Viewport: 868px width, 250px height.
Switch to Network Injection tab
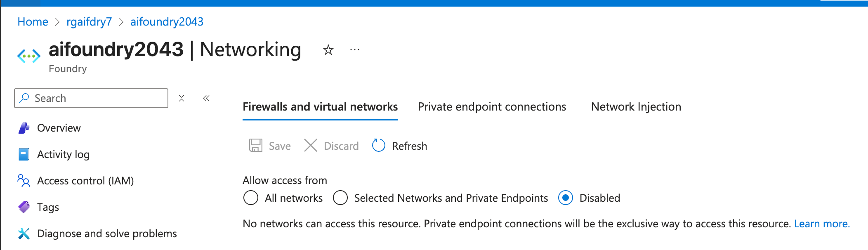click(636, 107)
